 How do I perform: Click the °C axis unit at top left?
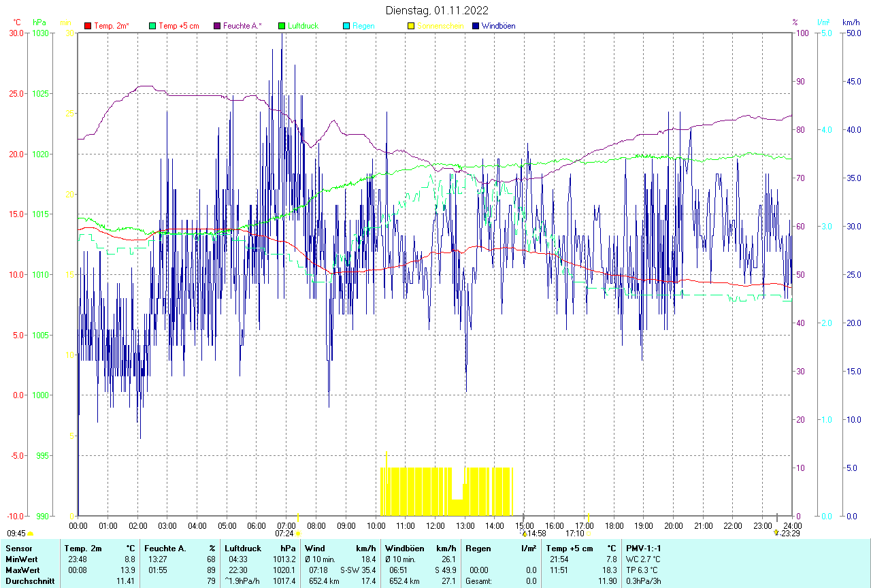pos(18,22)
